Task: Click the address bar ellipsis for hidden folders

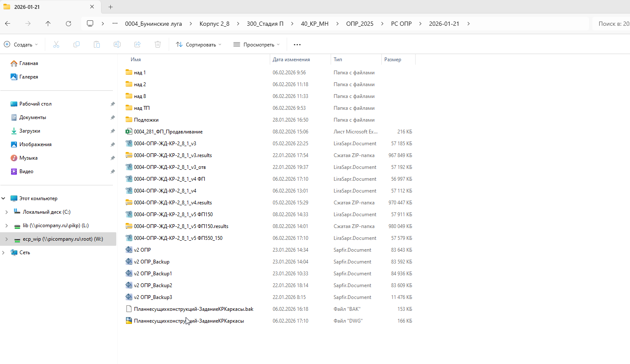Action: point(115,24)
